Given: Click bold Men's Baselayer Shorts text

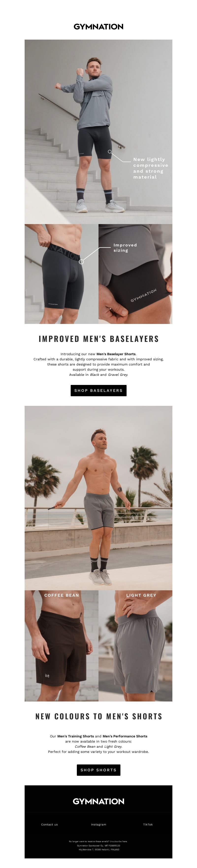Looking at the screenshot, I should click(x=116, y=354).
